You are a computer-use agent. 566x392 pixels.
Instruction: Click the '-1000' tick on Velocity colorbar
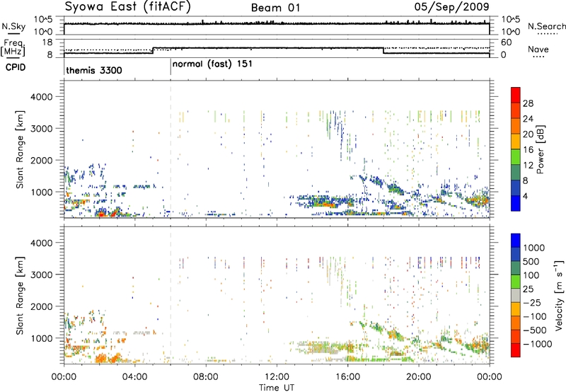coord(537,344)
